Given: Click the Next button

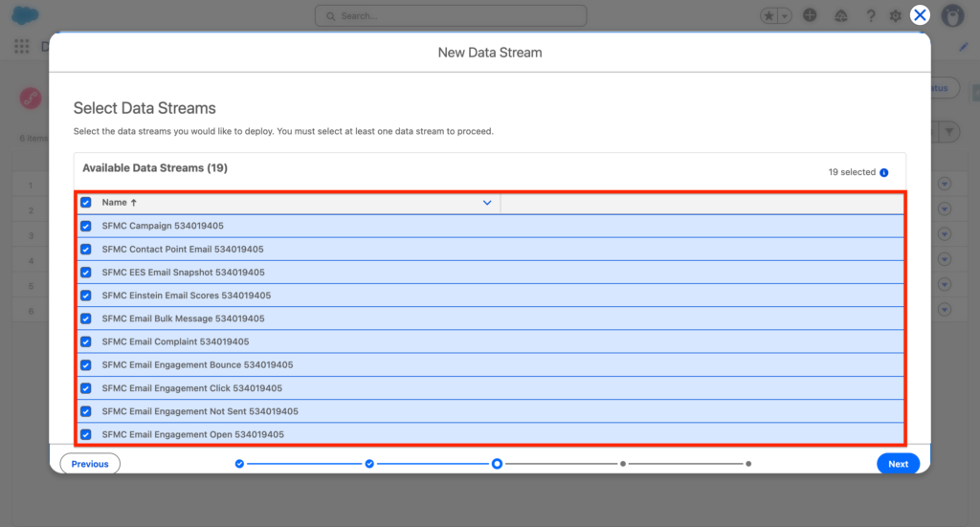Looking at the screenshot, I should point(898,464).
